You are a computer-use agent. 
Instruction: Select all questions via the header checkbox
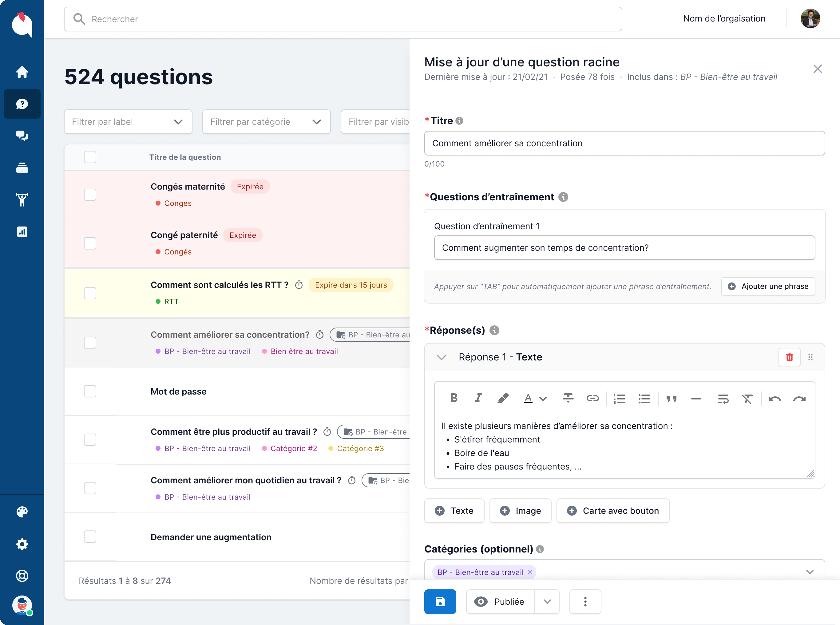[x=90, y=157]
